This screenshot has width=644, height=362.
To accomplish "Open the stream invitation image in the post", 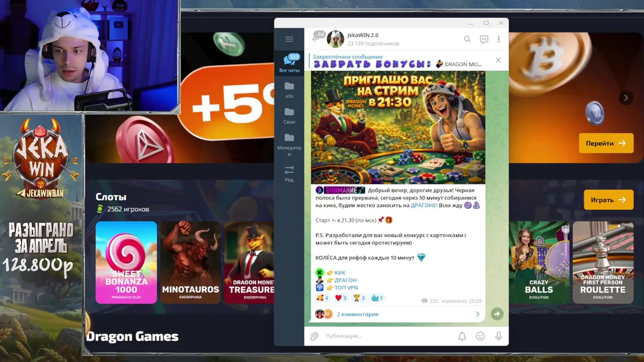I will point(398,128).
